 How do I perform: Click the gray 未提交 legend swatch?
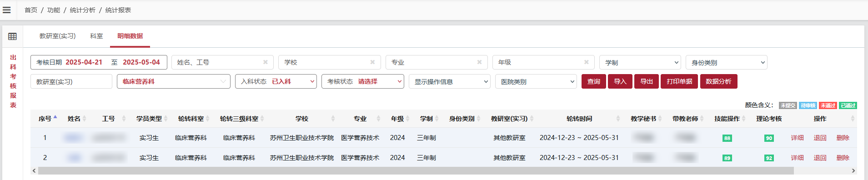click(x=788, y=105)
